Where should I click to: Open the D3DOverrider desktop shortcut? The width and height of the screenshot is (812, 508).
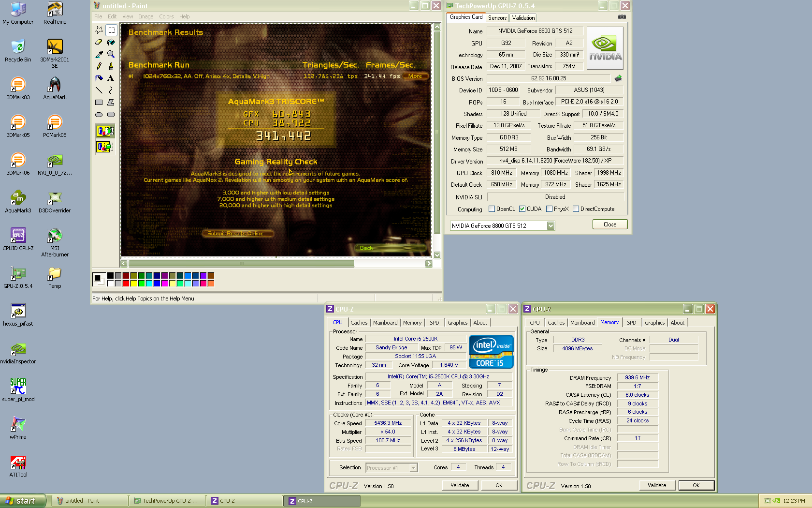pos(55,202)
